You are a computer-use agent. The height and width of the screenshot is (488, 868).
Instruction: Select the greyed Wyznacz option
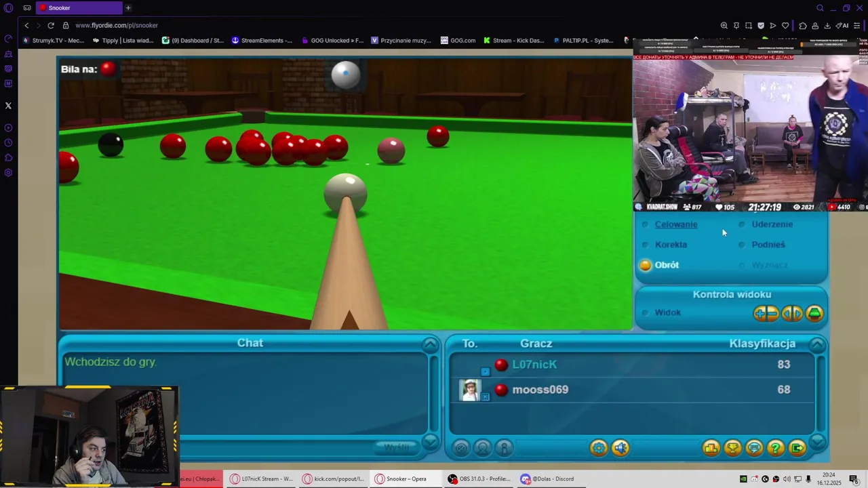tap(770, 265)
